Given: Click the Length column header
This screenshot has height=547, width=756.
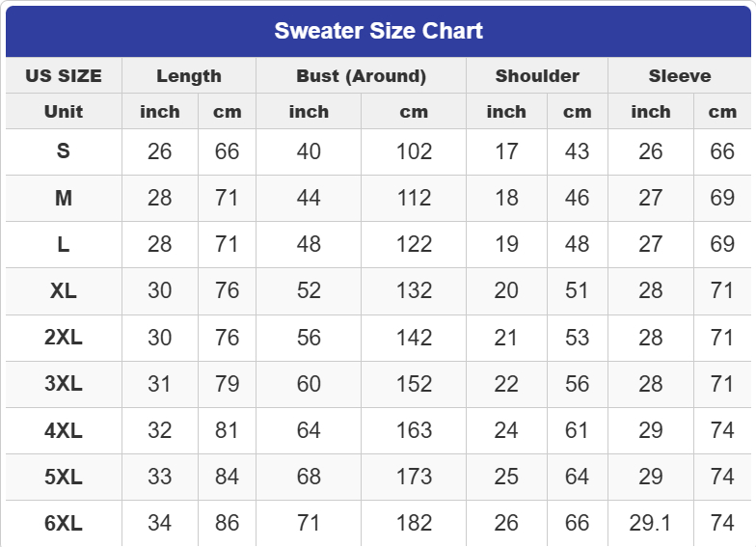Looking at the screenshot, I should point(189,76).
